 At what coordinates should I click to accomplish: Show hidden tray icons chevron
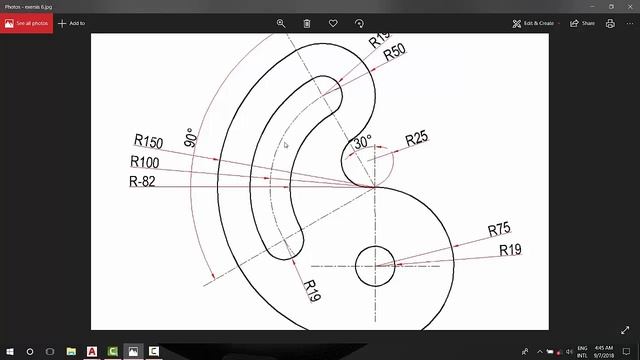pos(540,351)
